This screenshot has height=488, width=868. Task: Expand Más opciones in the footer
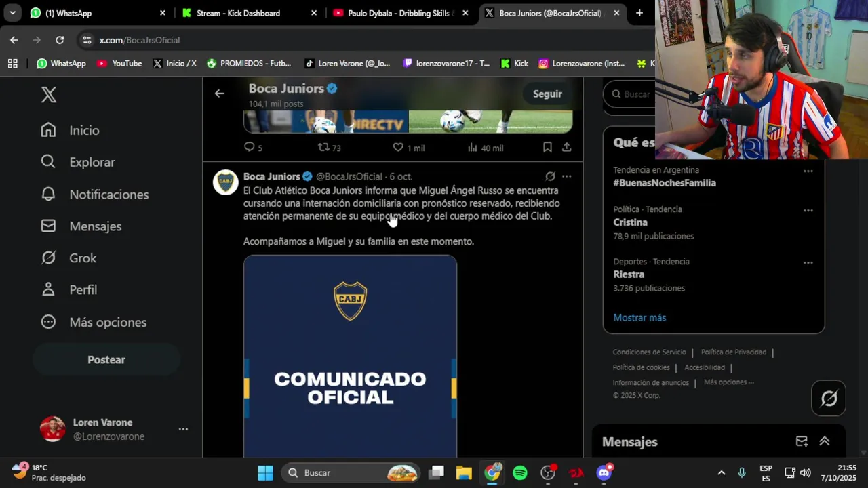pyautogui.click(x=728, y=382)
